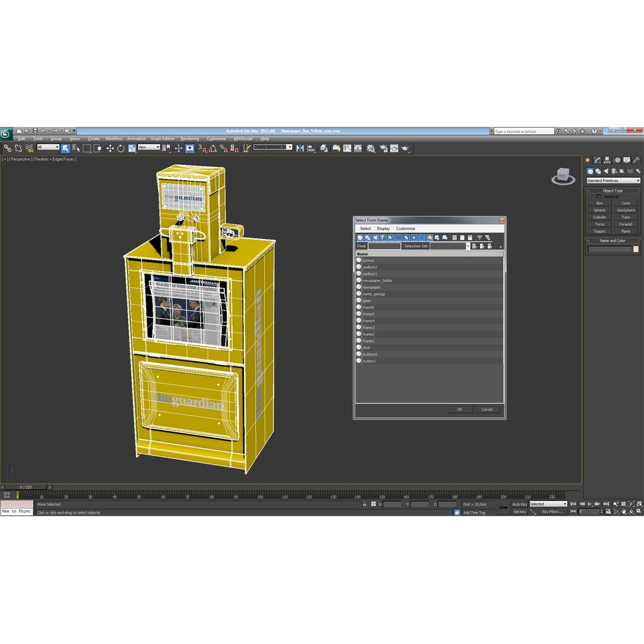
Task: Open the reference coordinate View dropdown
Action: pyautogui.click(x=148, y=147)
